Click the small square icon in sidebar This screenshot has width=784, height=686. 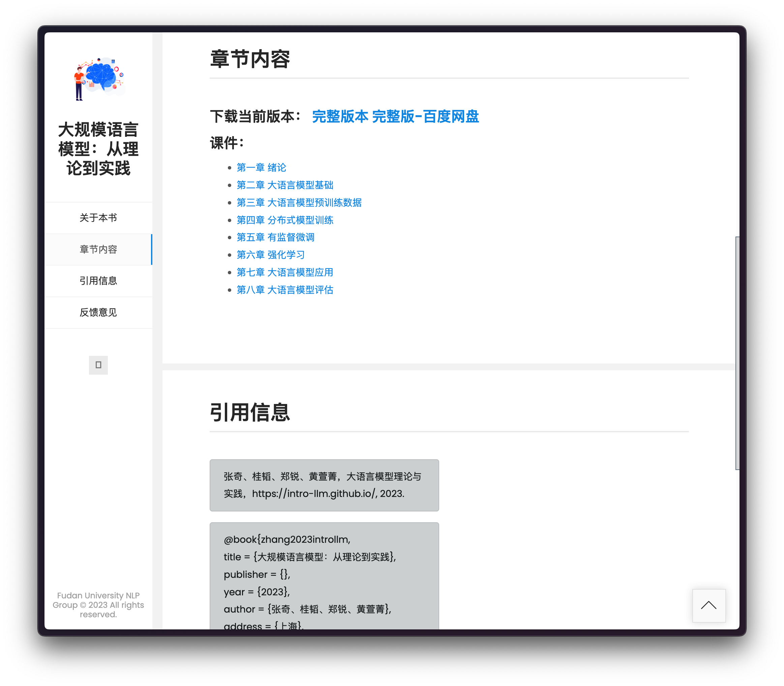(x=98, y=365)
